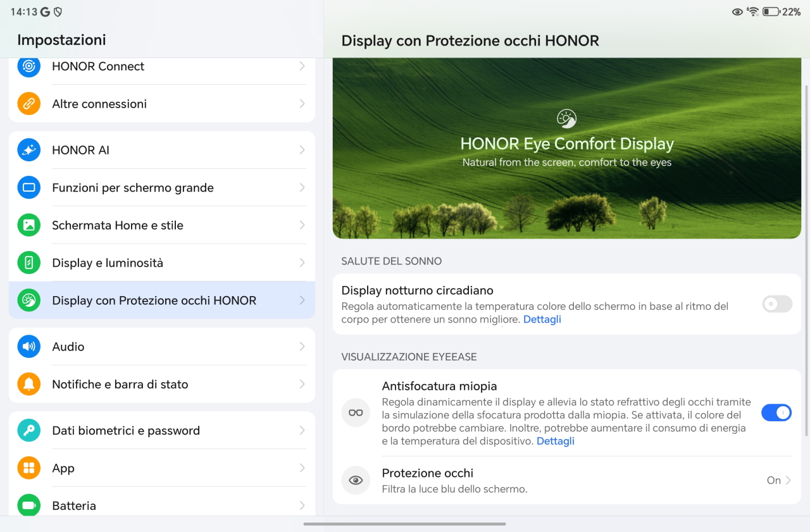Tap "Display con Protezione occhi HONOR" page title

click(x=470, y=40)
